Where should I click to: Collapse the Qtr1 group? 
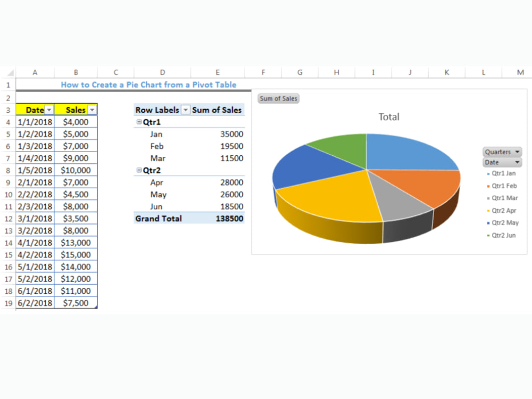139,122
